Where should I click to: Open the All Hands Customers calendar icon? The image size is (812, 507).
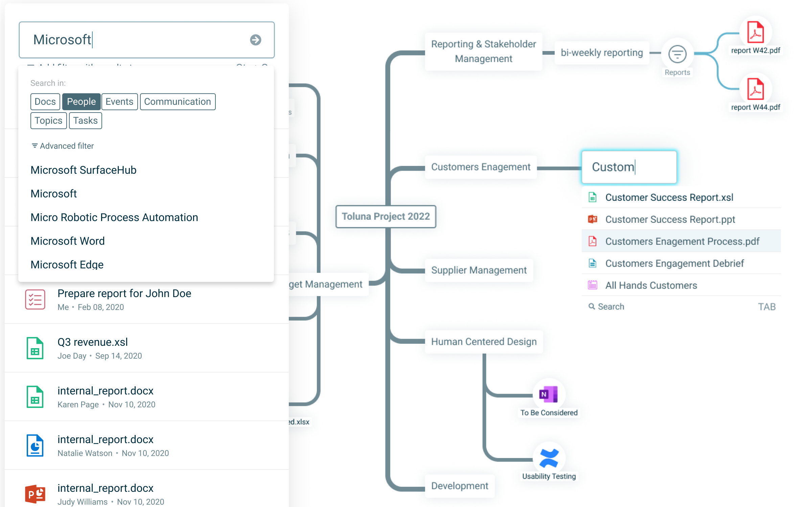point(593,285)
